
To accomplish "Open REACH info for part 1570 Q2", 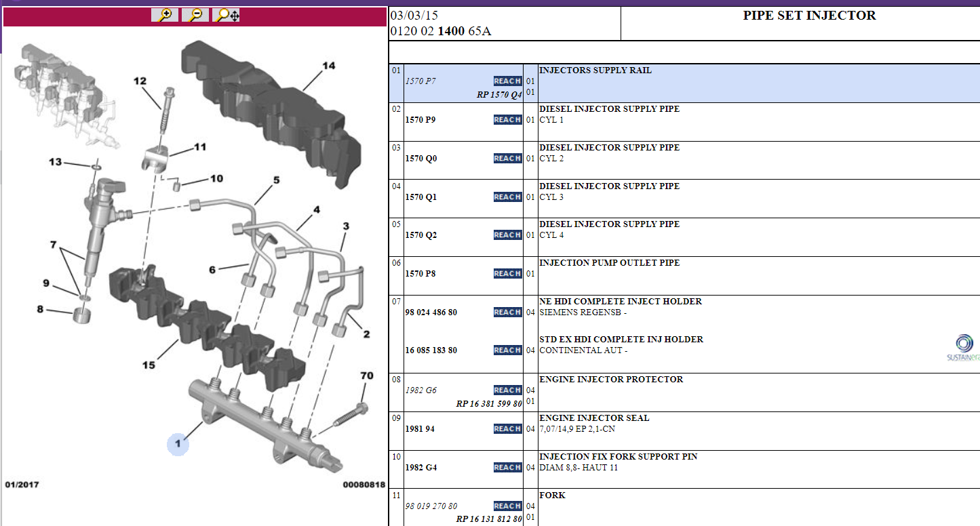I will (507, 235).
